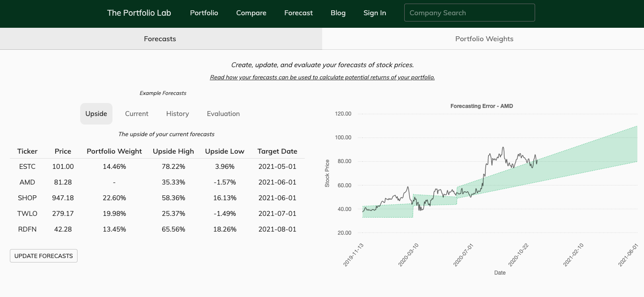
Task: Visit the Blog page
Action: pos(338,13)
